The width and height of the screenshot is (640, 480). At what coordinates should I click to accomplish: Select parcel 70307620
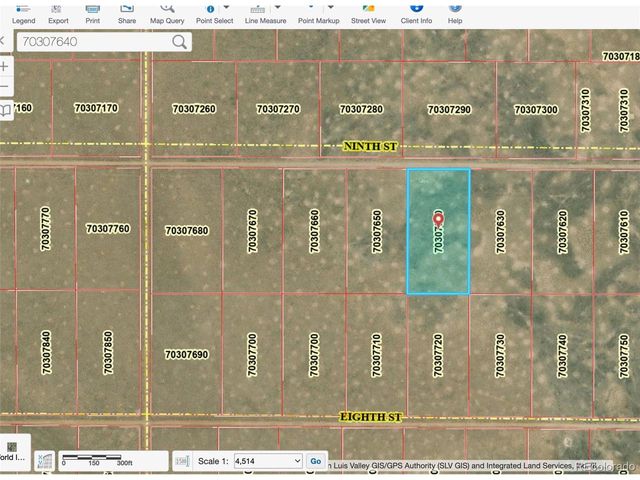562,232
